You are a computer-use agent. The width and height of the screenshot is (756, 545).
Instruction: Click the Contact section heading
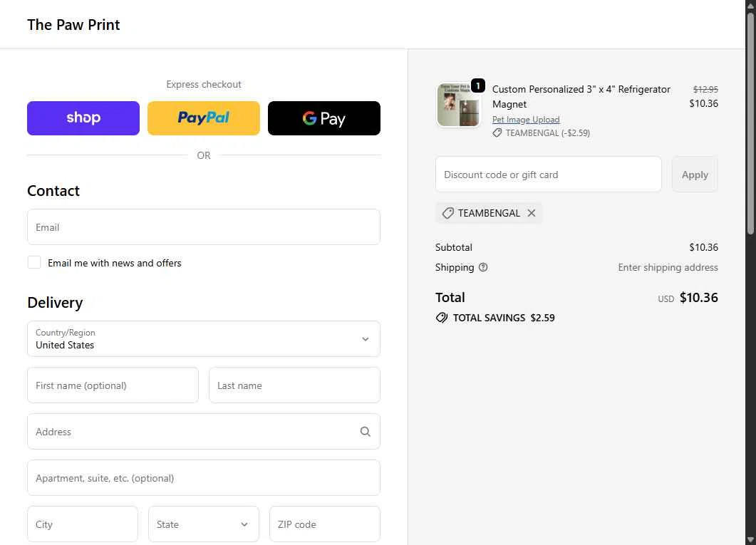pyautogui.click(x=53, y=191)
